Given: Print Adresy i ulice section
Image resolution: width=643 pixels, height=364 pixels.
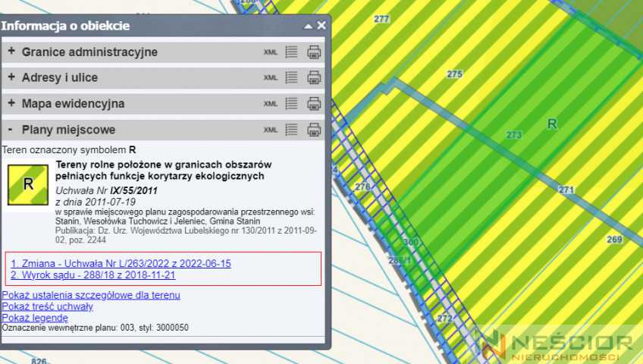Looking at the screenshot, I should (314, 77).
